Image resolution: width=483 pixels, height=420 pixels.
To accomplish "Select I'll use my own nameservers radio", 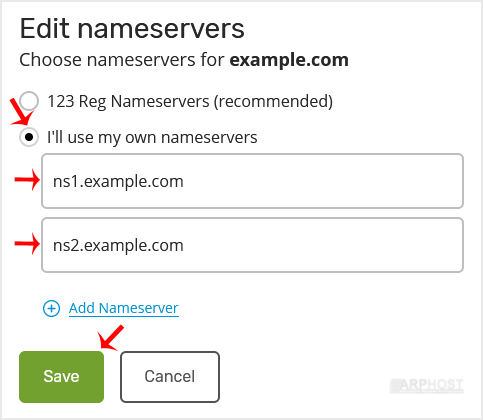I will 29,137.
